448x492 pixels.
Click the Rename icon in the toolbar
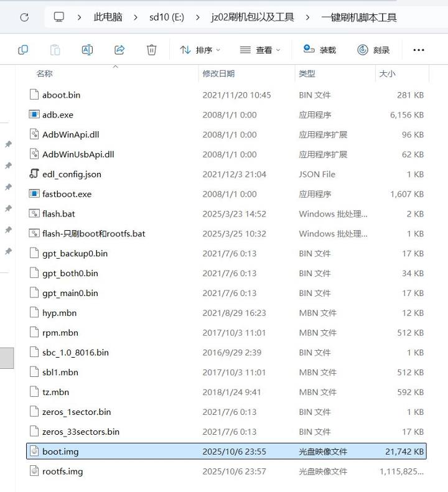[x=87, y=50]
